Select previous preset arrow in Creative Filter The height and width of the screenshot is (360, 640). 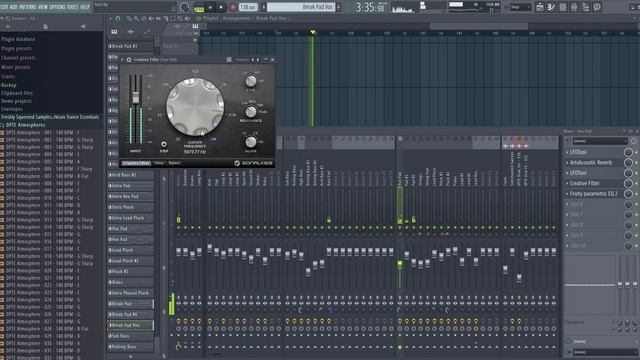[x=253, y=60]
